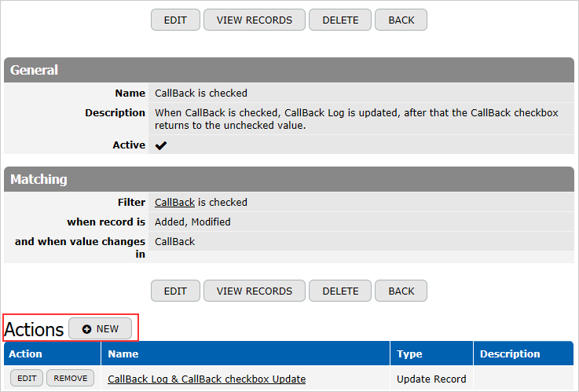Viewport: 579px width, 392px height.
Task: Add a NEW action
Action: [100, 328]
